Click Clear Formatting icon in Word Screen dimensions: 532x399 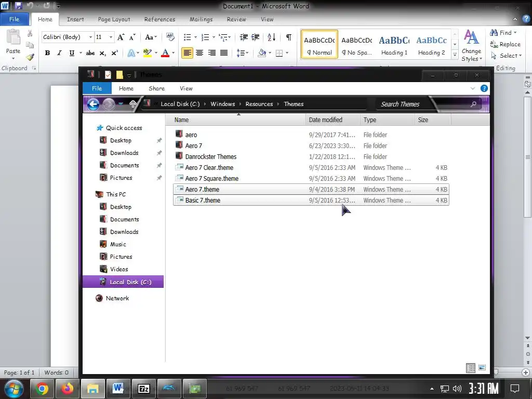coord(170,37)
